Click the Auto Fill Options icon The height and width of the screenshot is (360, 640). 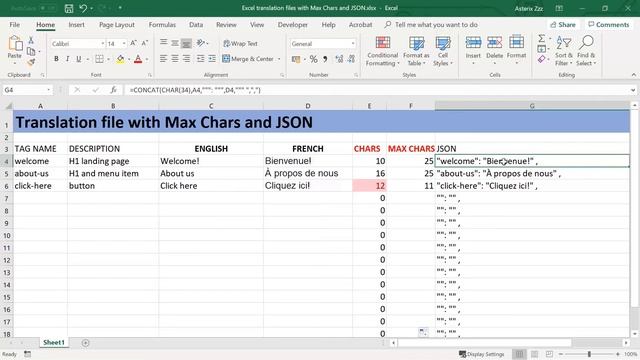(x=423, y=332)
